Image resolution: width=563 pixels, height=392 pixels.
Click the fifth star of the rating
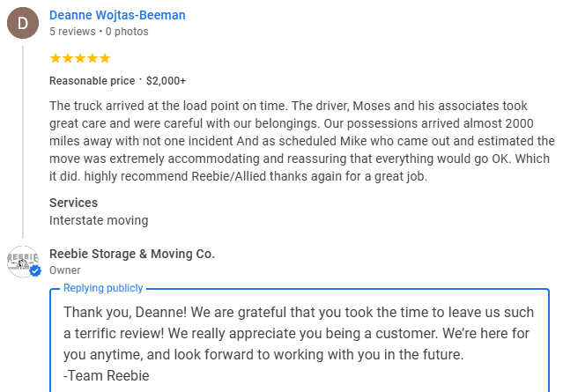[x=105, y=58]
